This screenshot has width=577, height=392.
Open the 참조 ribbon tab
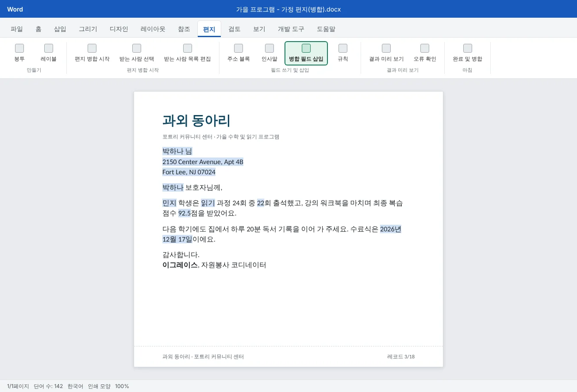[184, 29]
